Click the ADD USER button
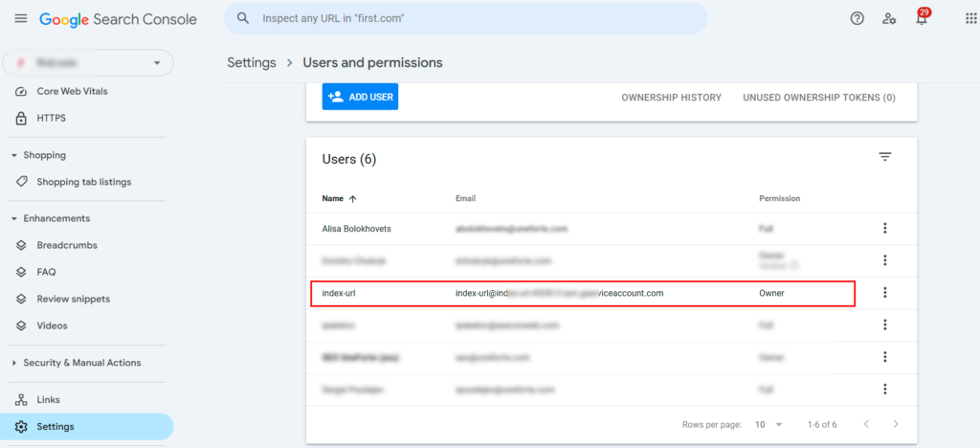Viewport: 980px width, 448px height. (x=360, y=97)
